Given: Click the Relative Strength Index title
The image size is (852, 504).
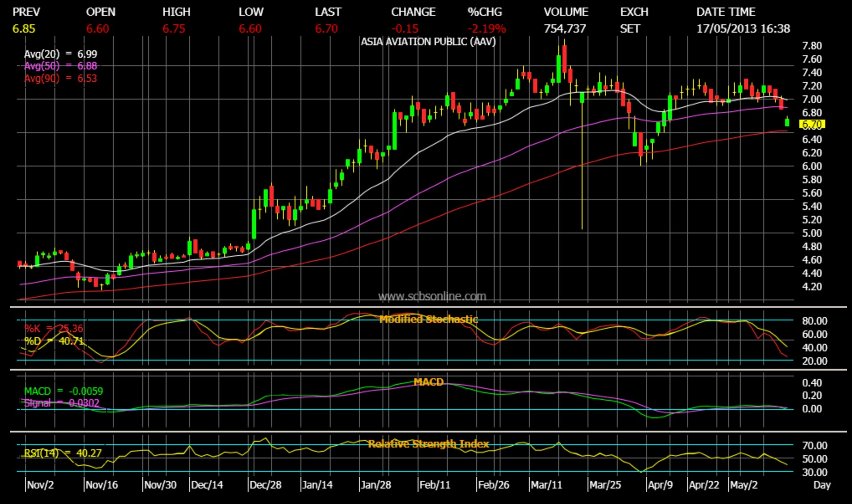Looking at the screenshot, I should tap(429, 444).
